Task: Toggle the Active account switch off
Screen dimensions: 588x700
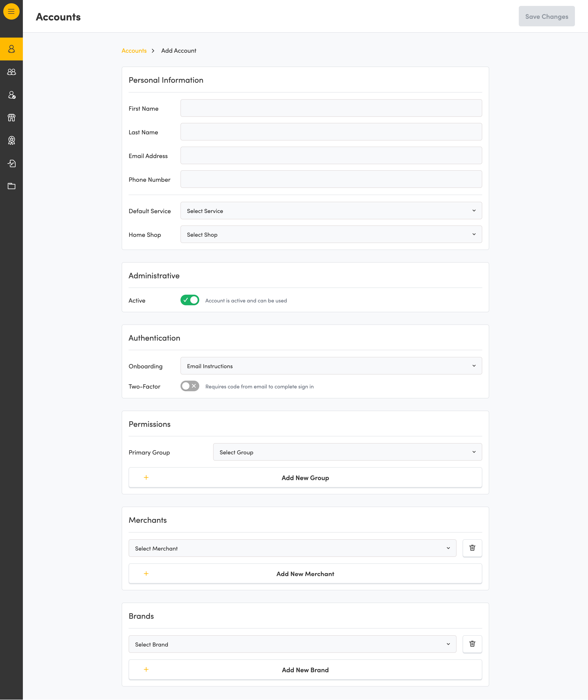Action: (190, 300)
